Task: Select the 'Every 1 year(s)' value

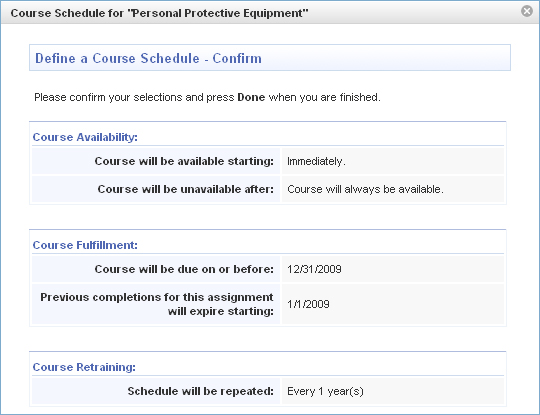Action: 325,391
